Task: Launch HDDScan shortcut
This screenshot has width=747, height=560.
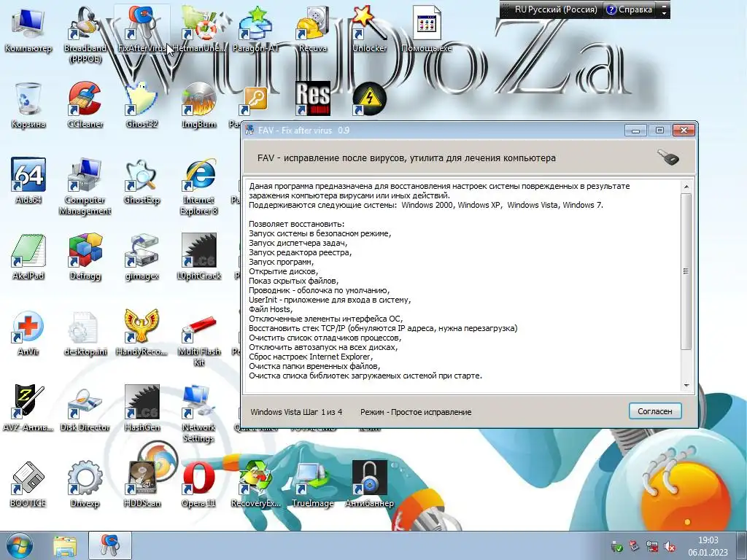Action: coord(142,484)
